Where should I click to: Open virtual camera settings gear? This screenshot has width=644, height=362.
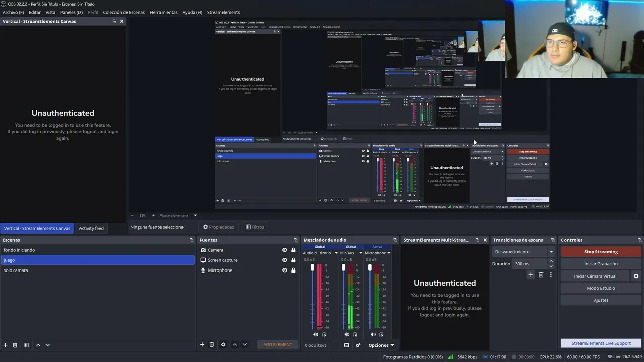[x=636, y=276]
